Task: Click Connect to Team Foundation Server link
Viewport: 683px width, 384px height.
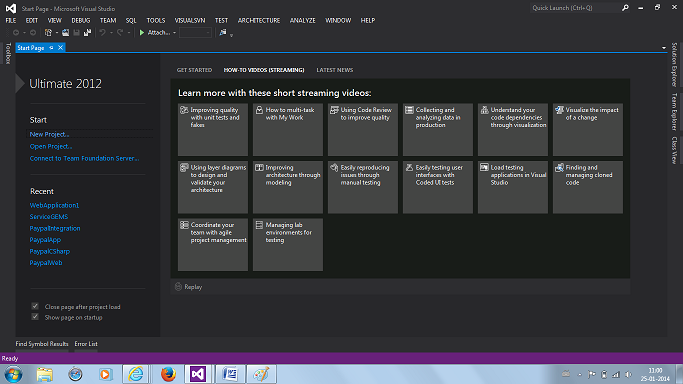Action: [85, 158]
